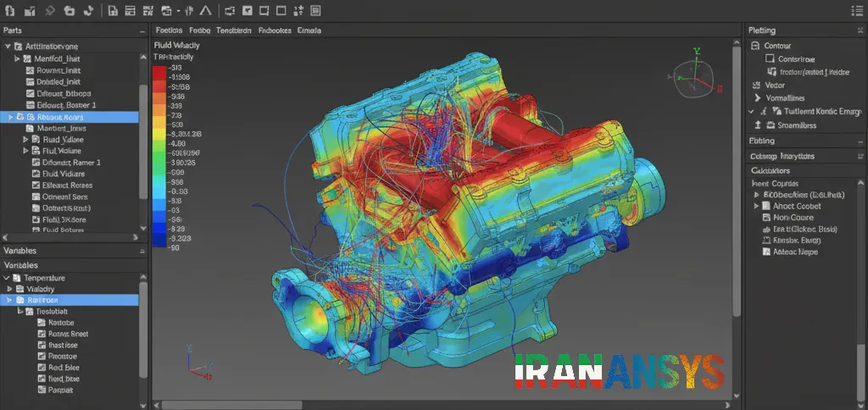Collapse the top-level 'Arttitratiorvone' node in Parts tree
The width and height of the screenshot is (868, 410).
tap(8, 47)
